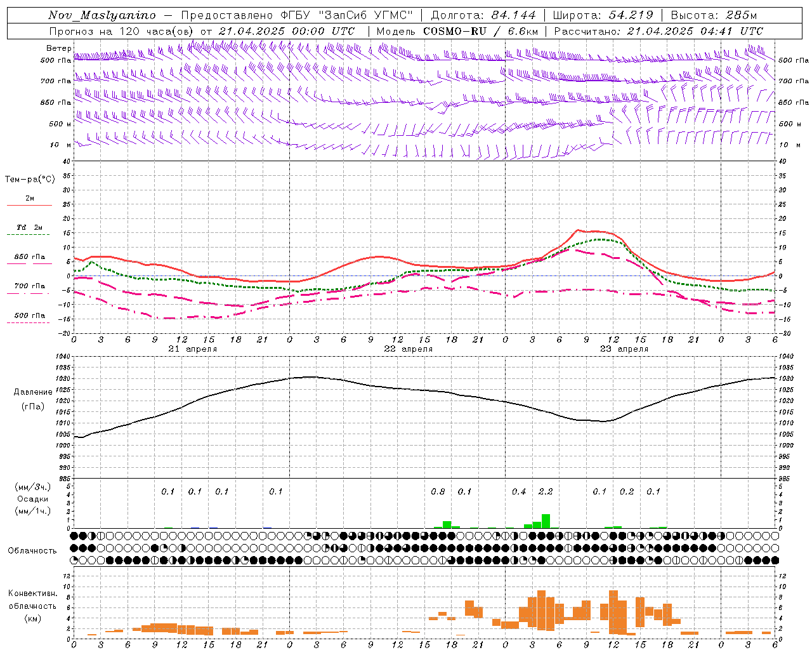The height and width of the screenshot is (650, 812).
Task: Click the Конвективн. label
Action: 32,594
